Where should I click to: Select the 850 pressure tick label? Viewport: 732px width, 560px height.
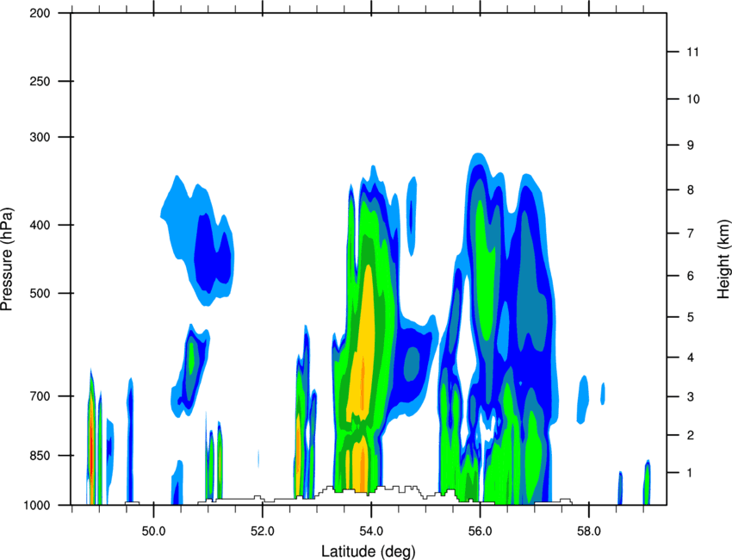(40, 456)
